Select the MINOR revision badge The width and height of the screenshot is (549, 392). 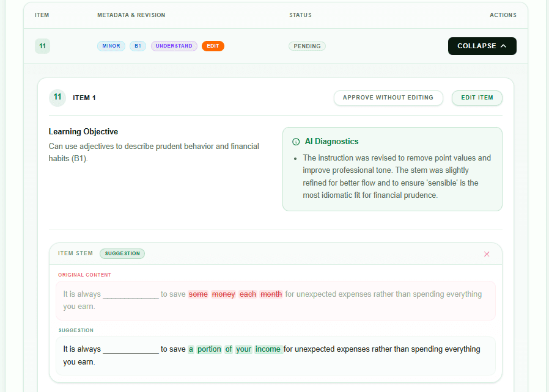(111, 46)
